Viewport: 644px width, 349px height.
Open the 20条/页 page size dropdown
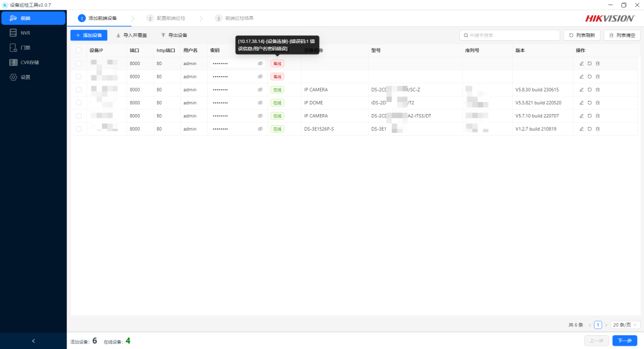coord(625,325)
